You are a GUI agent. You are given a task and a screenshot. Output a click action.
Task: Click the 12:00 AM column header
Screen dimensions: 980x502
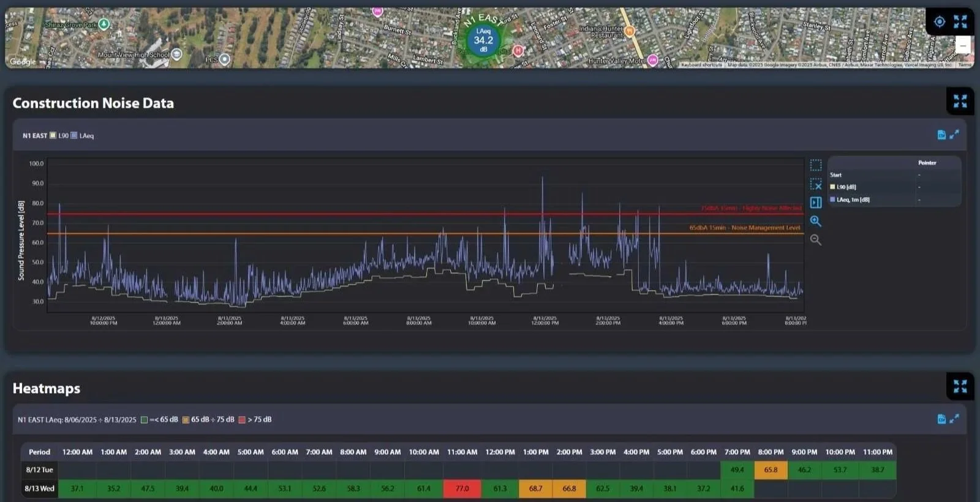pos(77,452)
